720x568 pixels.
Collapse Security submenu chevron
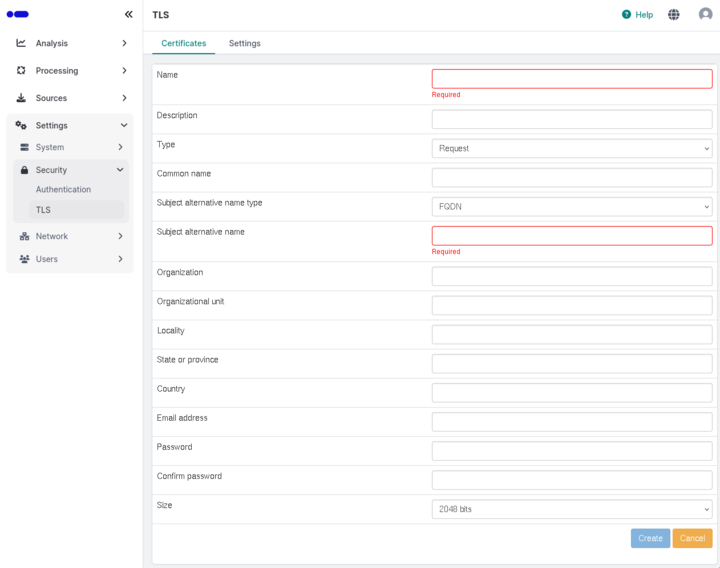coord(120,170)
